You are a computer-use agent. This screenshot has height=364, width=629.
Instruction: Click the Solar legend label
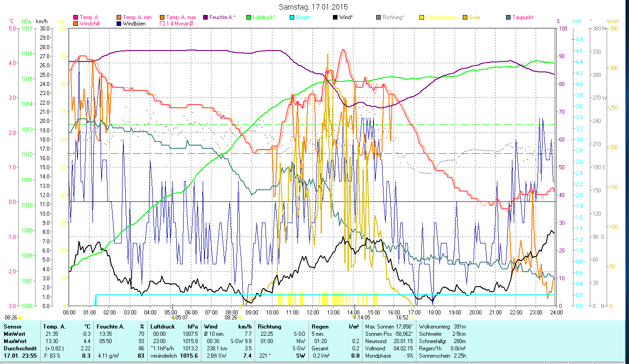click(475, 18)
